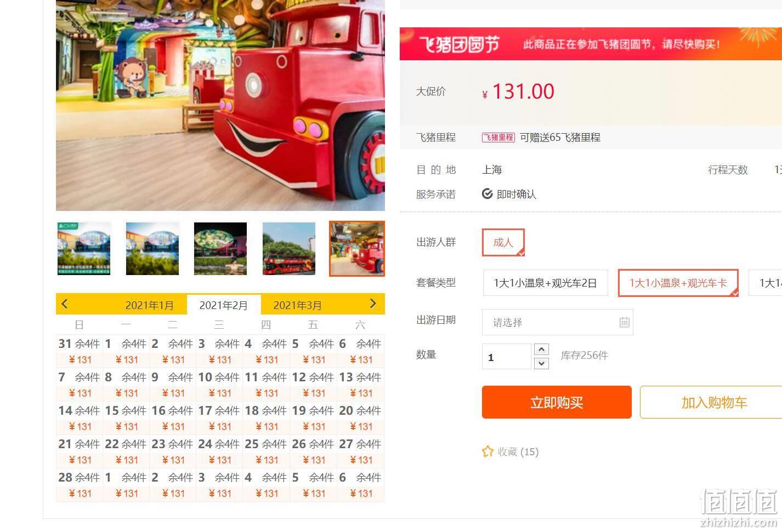Choose package 1大1小温泉+观光车2日

coord(545,283)
